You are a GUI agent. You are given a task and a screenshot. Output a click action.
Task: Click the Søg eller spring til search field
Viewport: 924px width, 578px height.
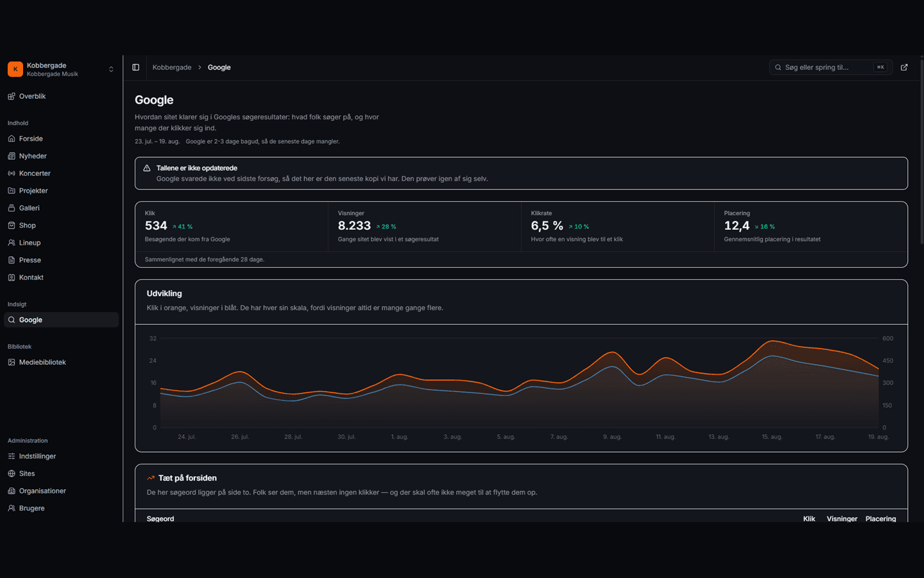(x=831, y=67)
